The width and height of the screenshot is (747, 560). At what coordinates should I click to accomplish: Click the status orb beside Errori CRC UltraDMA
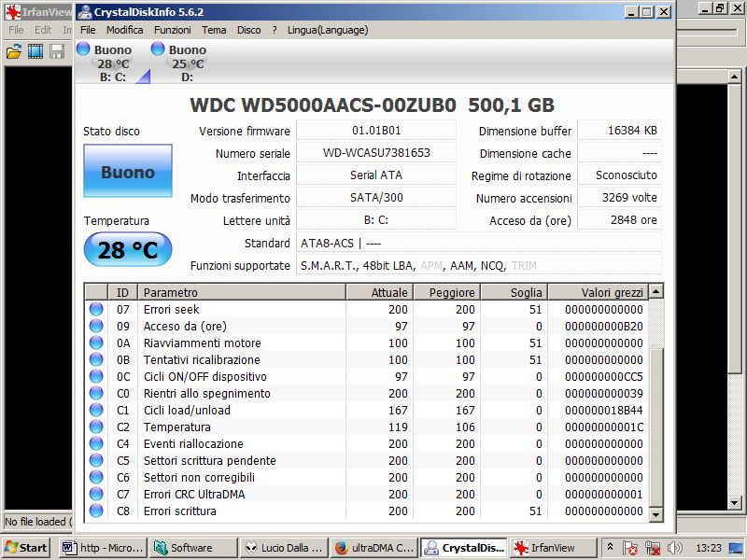coord(96,495)
